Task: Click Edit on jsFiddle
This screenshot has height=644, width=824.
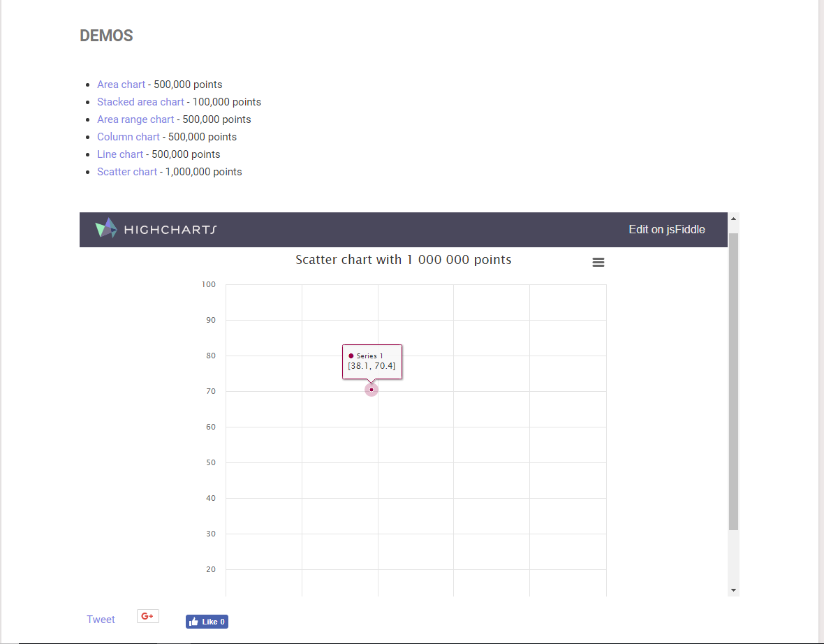Action: click(667, 229)
